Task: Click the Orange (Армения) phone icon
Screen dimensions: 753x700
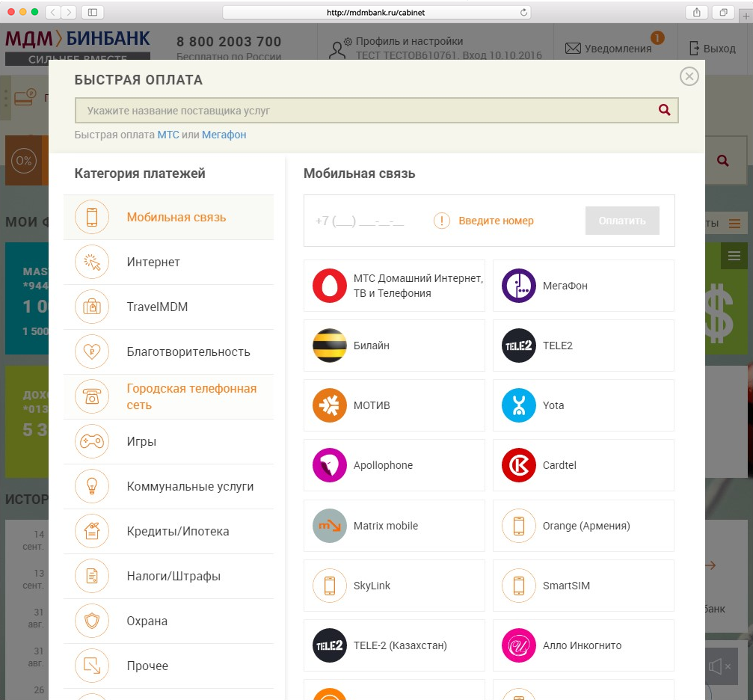Action: pos(519,526)
